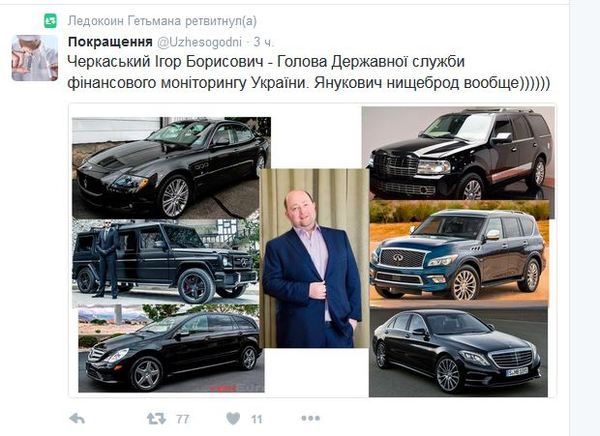The height and width of the screenshot is (436, 600).
Task: Open the @Uzhesogodni handle link
Action: (199, 42)
